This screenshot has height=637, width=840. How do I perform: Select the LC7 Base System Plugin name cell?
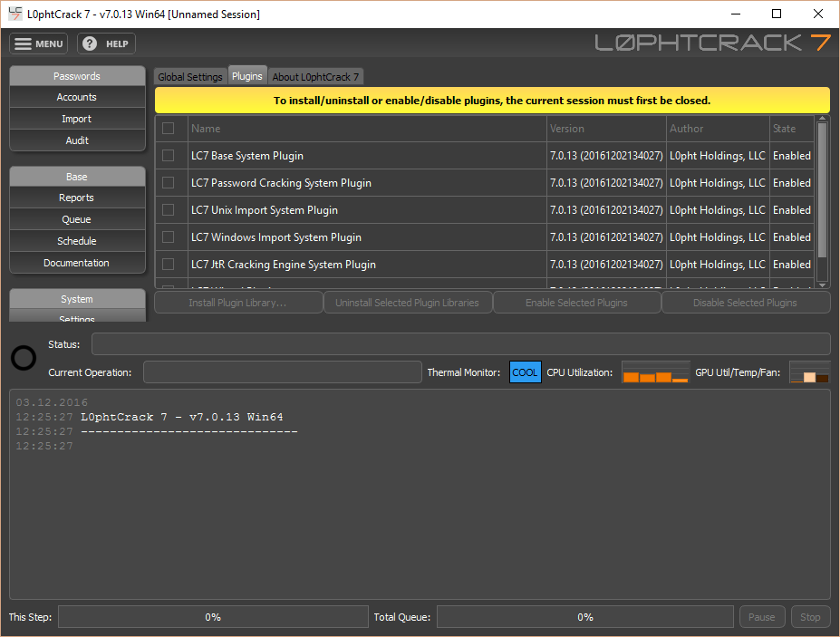tap(367, 155)
